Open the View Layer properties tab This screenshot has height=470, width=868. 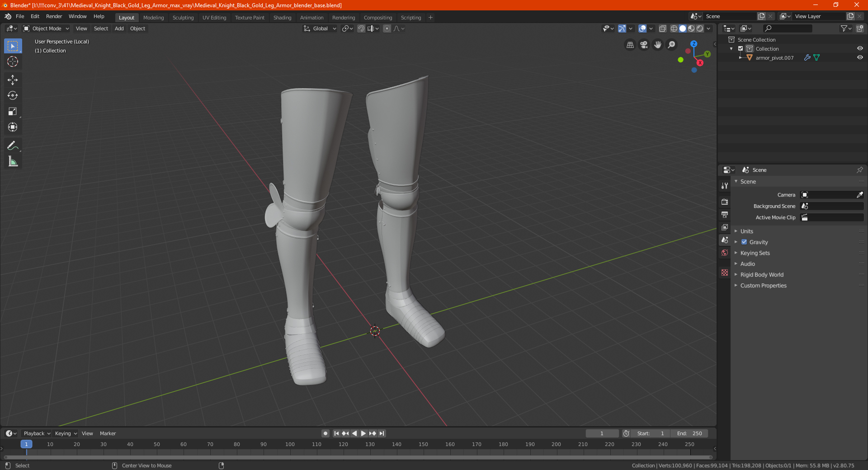tap(725, 227)
